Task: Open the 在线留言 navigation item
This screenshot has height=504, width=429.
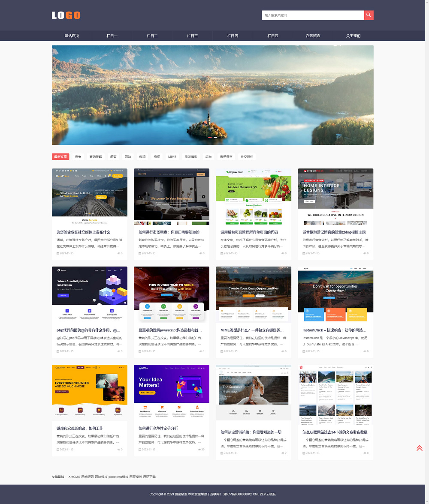Action: 313,36
